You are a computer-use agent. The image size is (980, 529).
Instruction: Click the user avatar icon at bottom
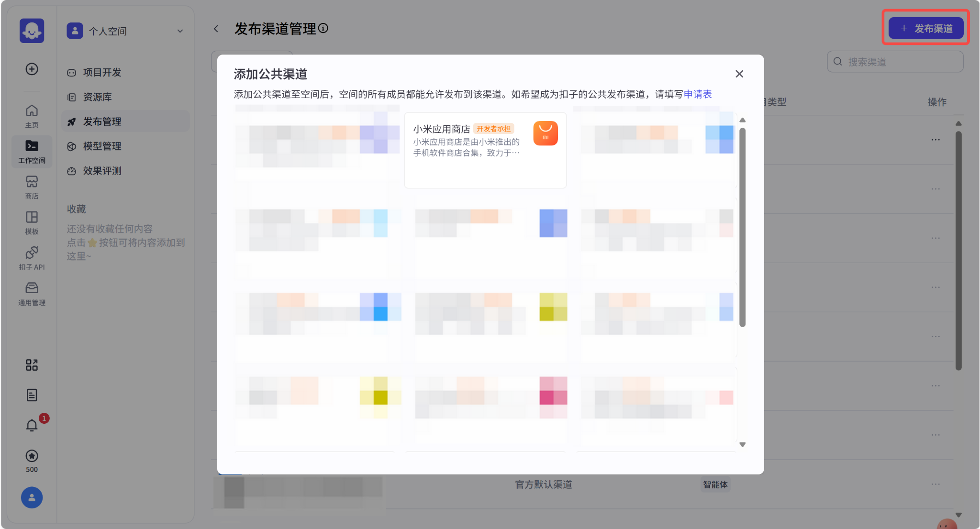tap(32, 497)
